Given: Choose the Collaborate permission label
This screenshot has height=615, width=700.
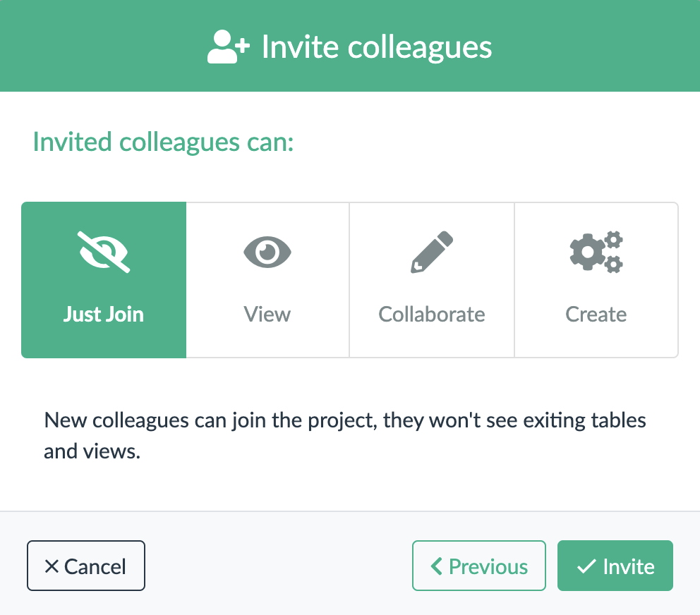Looking at the screenshot, I should coord(432,314).
